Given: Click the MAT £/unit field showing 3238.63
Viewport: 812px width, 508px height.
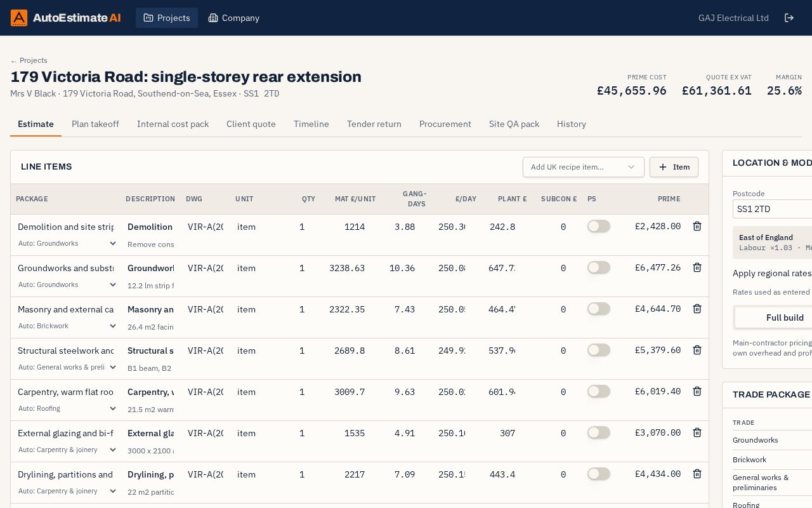Looking at the screenshot, I should (x=348, y=268).
